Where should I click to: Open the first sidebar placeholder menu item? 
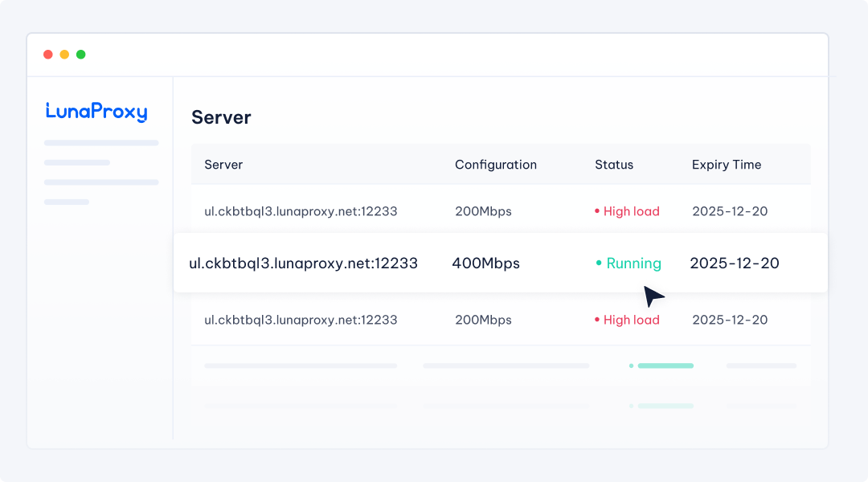(101, 143)
